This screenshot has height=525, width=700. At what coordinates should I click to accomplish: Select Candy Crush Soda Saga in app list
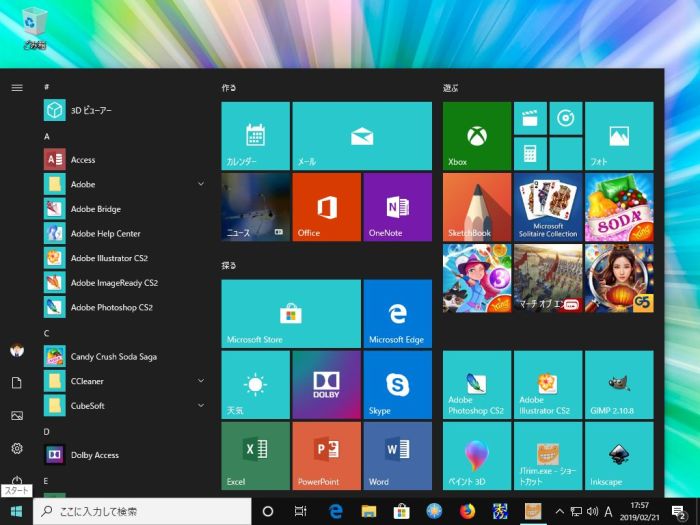click(113, 357)
